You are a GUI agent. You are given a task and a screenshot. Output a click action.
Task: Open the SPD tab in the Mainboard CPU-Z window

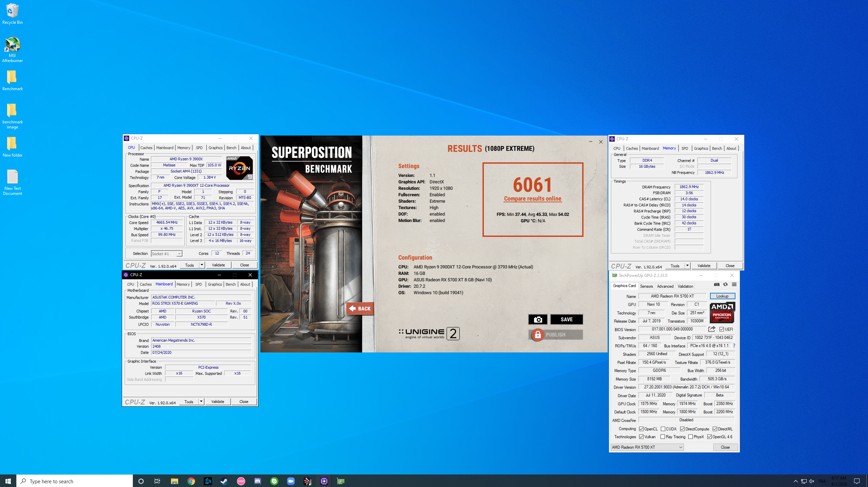[199, 284]
